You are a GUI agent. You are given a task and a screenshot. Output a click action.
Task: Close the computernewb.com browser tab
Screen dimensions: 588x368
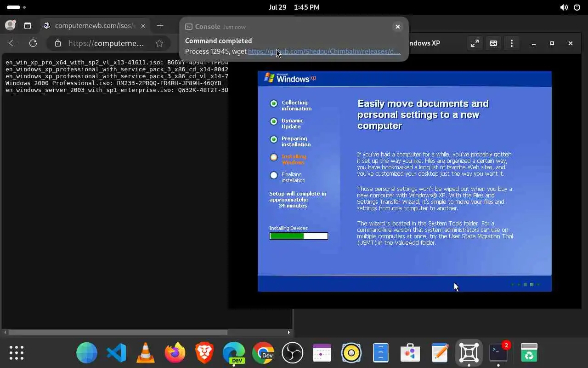point(143,26)
